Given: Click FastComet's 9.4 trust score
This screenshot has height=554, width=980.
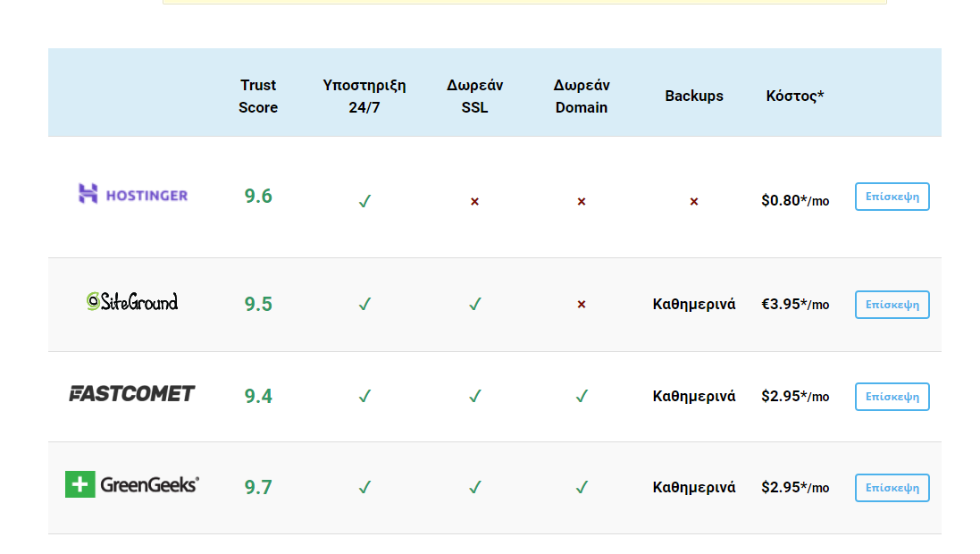Looking at the screenshot, I should [x=258, y=397].
